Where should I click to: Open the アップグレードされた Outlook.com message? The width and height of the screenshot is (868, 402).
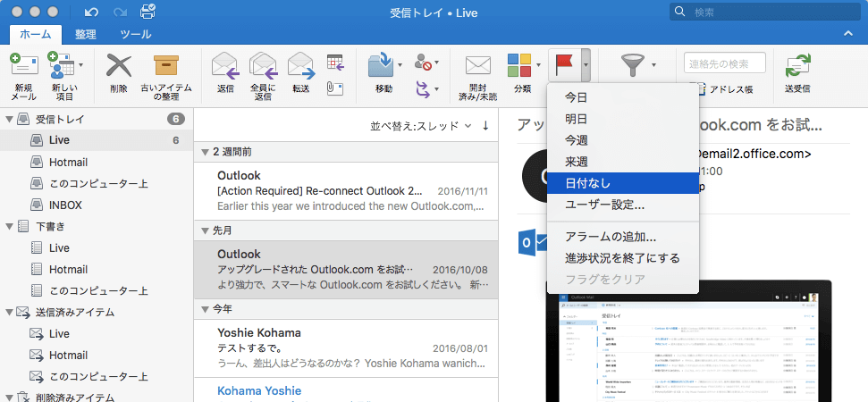347,270
